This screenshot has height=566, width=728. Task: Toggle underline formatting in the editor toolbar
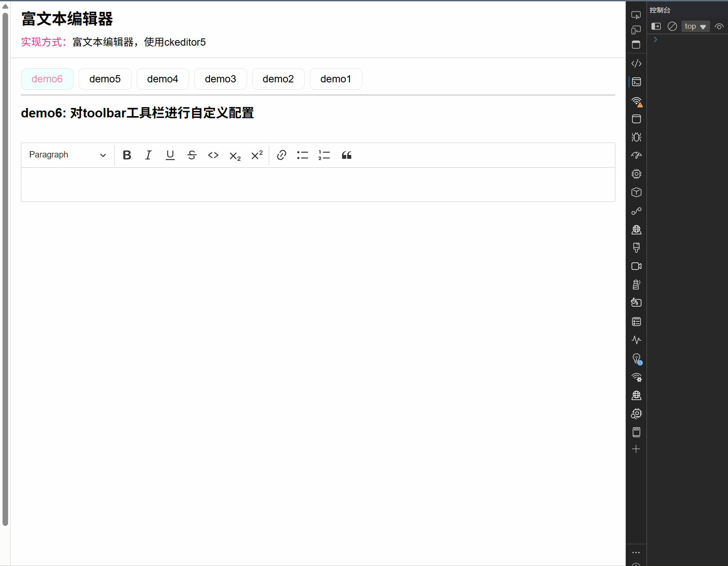pyautogui.click(x=170, y=155)
